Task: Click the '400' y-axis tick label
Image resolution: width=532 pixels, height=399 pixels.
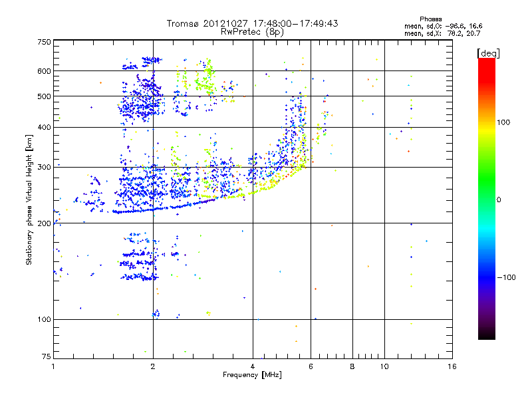Action: point(44,127)
